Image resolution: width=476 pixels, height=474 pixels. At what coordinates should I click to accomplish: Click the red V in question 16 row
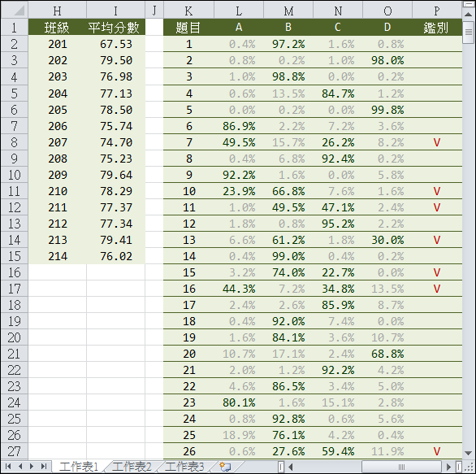tap(437, 289)
